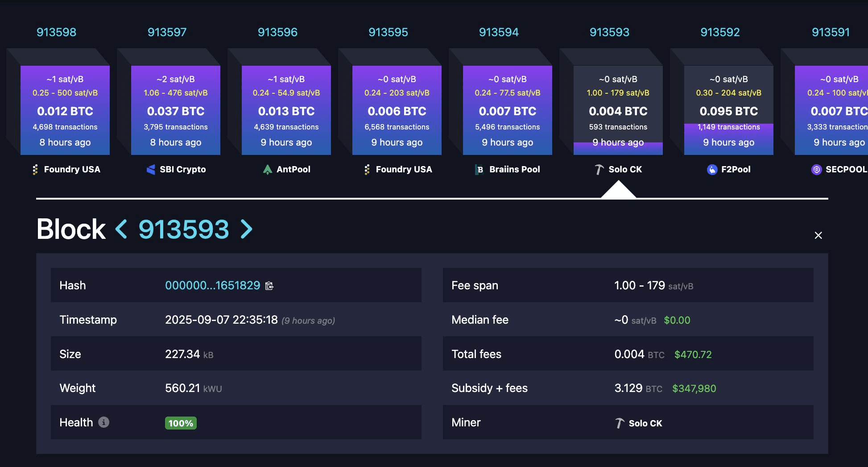868x467 pixels.
Task: Open Solo CK link in Miner row
Action: [x=645, y=423]
